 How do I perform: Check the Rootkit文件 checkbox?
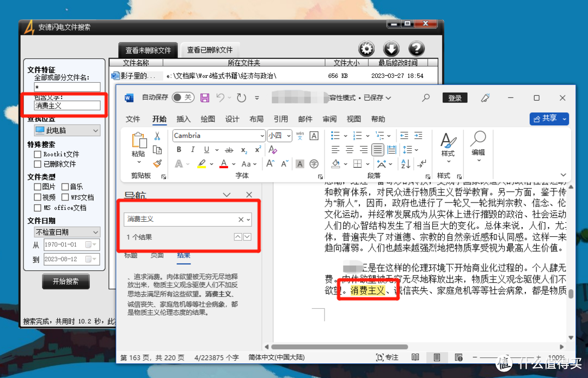[37, 154]
